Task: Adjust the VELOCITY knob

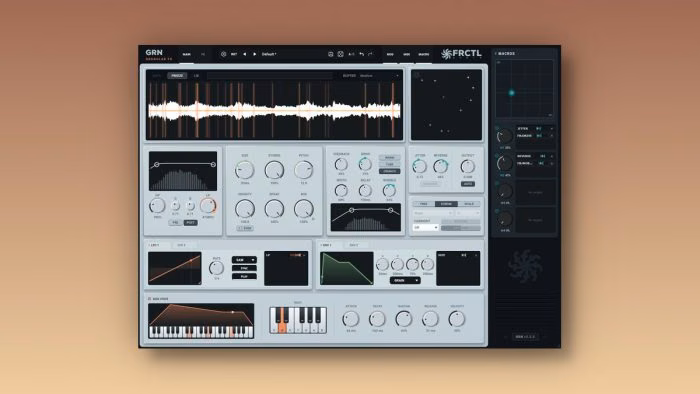Action: [x=457, y=319]
